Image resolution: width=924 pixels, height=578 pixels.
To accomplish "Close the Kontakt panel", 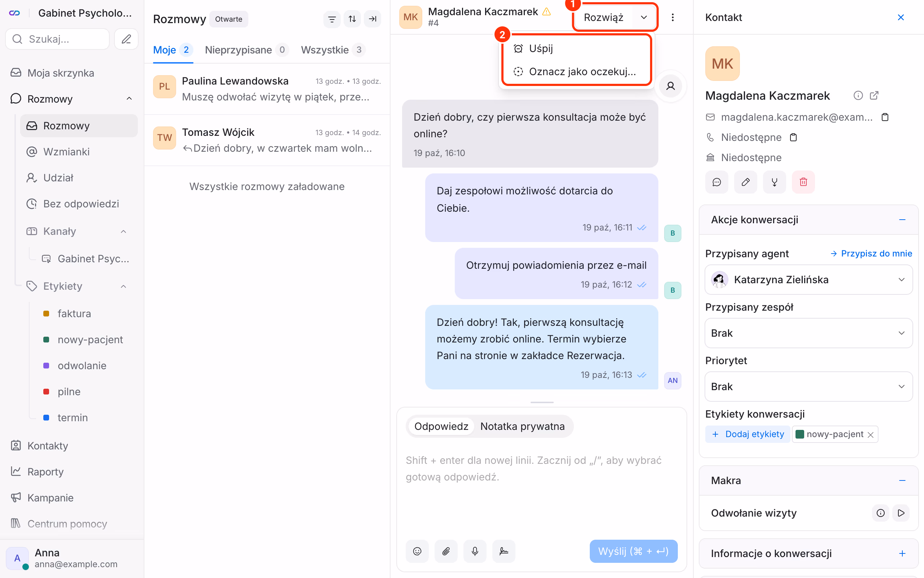I will [901, 17].
